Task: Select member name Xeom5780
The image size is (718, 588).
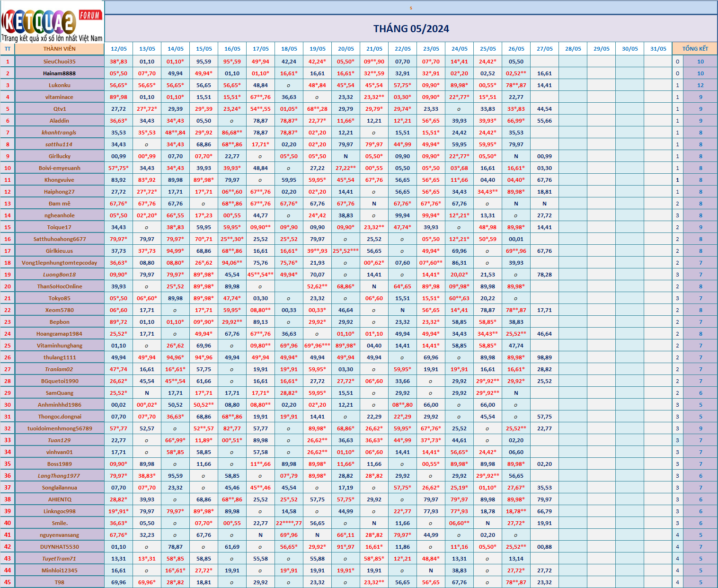Action: pos(60,310)
